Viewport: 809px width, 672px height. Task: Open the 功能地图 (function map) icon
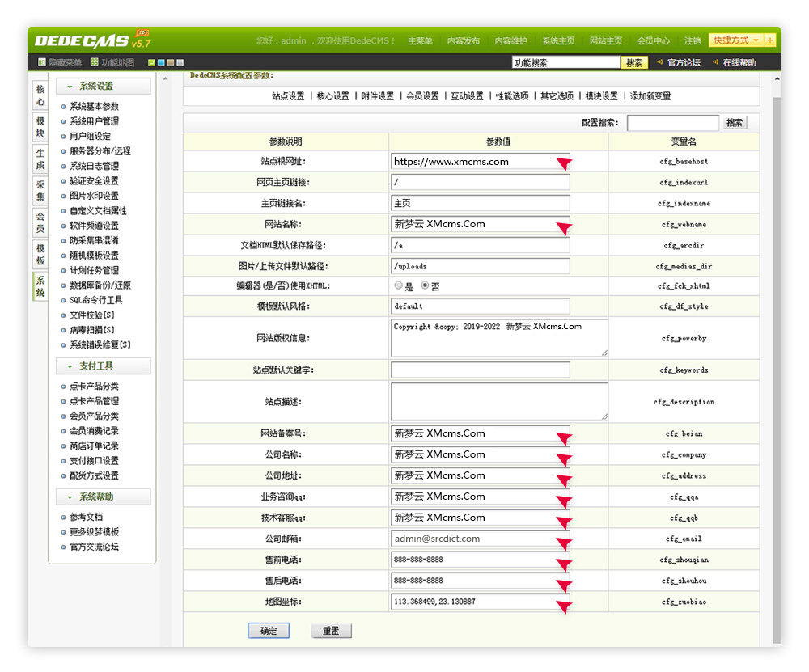[x=95, y=61]
